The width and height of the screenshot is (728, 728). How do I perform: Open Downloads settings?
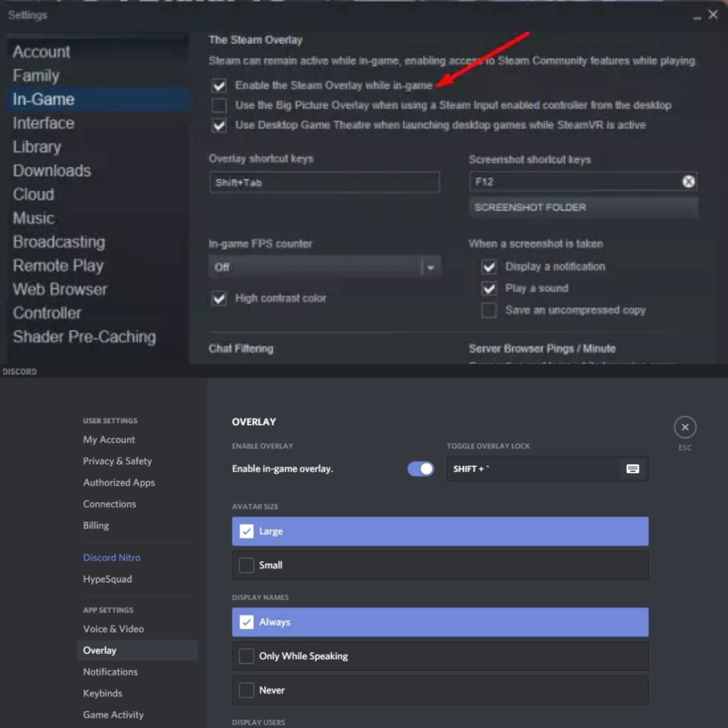click(52, 171)
